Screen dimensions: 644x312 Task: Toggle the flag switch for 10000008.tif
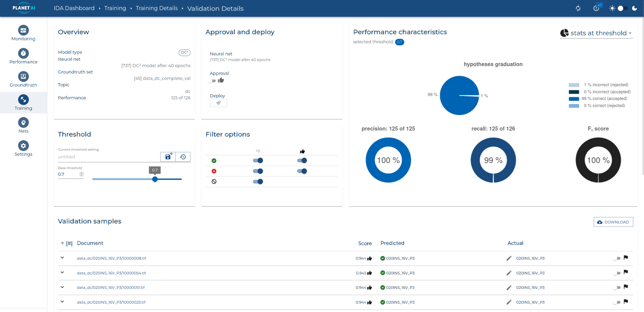(616, 259)
